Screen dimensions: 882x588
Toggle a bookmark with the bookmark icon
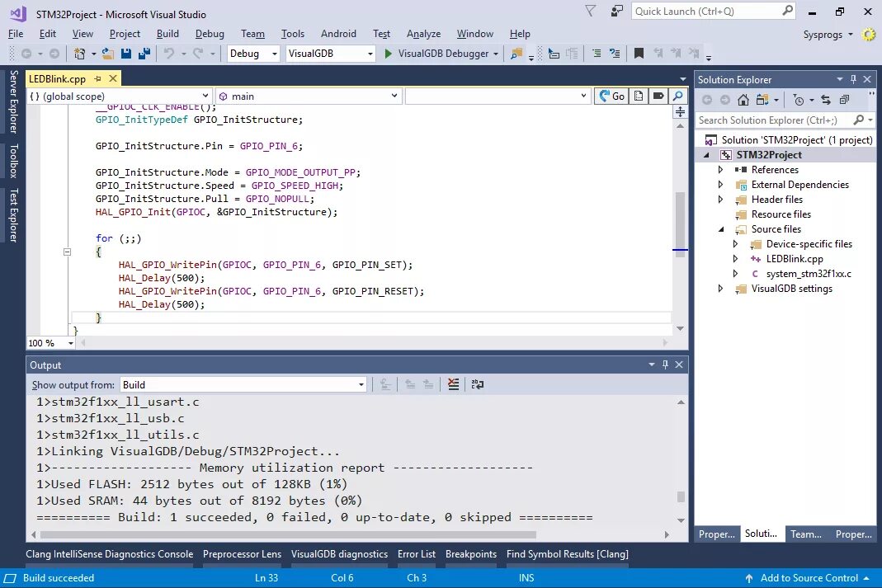click(639, 54)
